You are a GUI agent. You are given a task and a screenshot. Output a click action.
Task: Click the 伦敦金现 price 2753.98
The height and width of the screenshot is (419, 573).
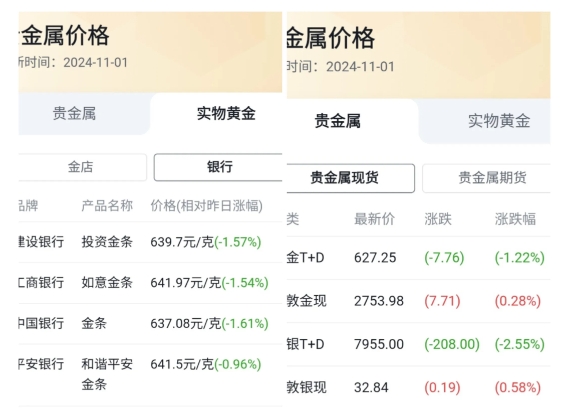tap(379, 301)
